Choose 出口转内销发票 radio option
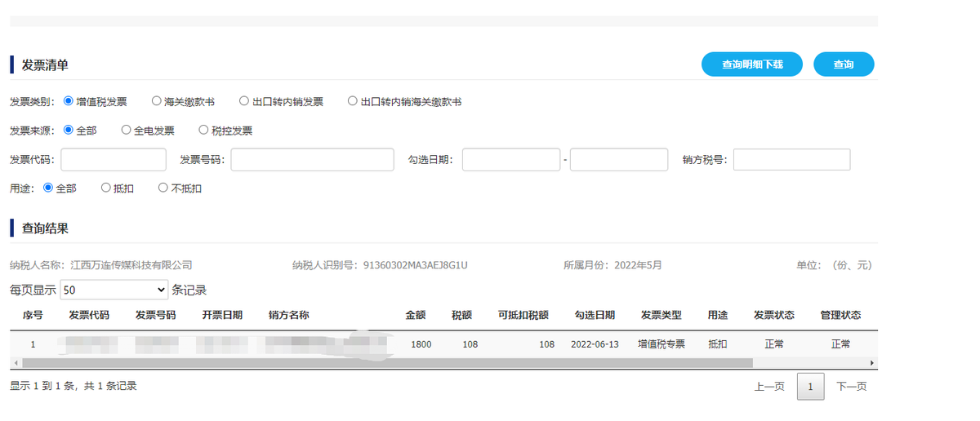This screenshot has width=980, height=421. pos(244,101)
